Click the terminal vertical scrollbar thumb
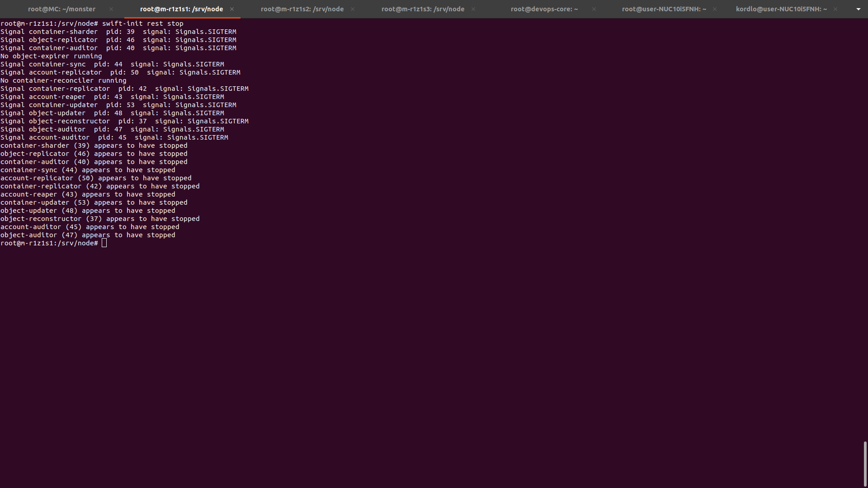 tap(865, 463)
